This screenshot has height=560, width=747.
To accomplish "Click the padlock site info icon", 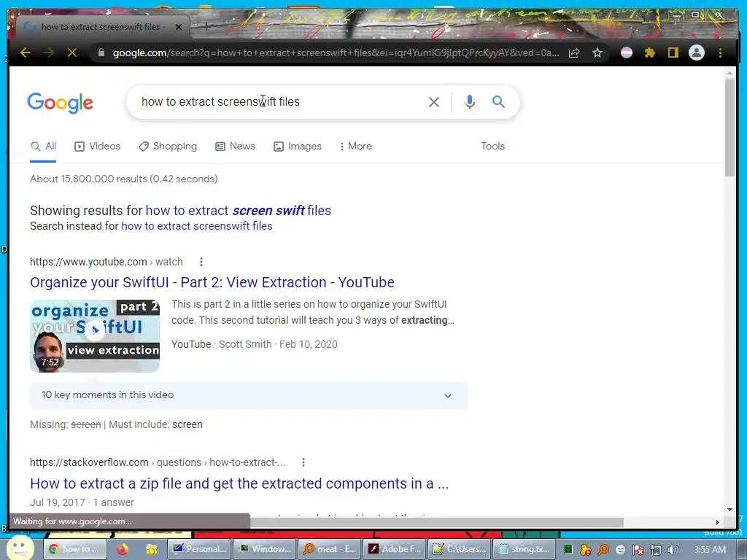I will click(x=101, y=52).
